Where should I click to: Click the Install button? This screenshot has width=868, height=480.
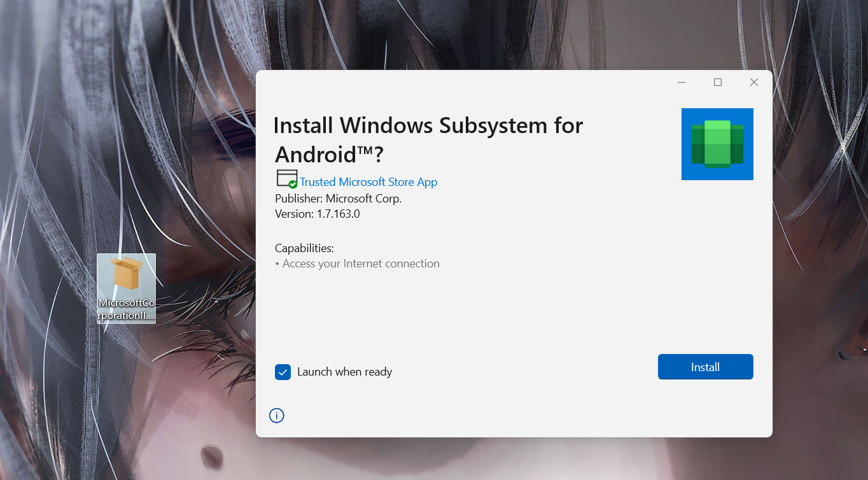(705, 367)
